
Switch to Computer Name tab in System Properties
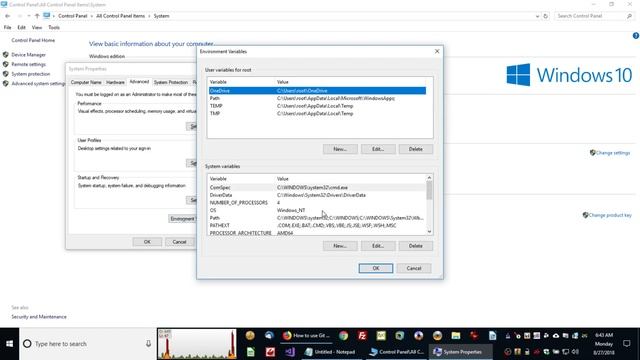coord(86,82)
